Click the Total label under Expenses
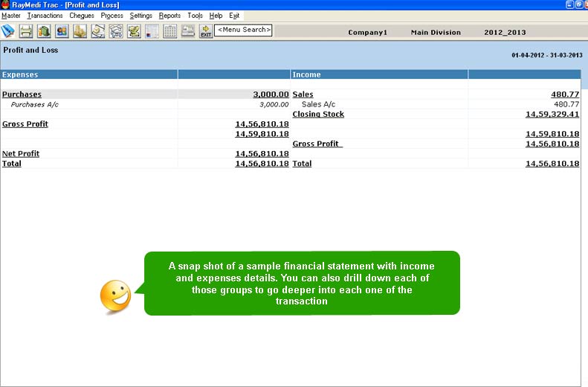Image resolution: width=588 pixels, height=387 pixels. click(x=12, y=163)
